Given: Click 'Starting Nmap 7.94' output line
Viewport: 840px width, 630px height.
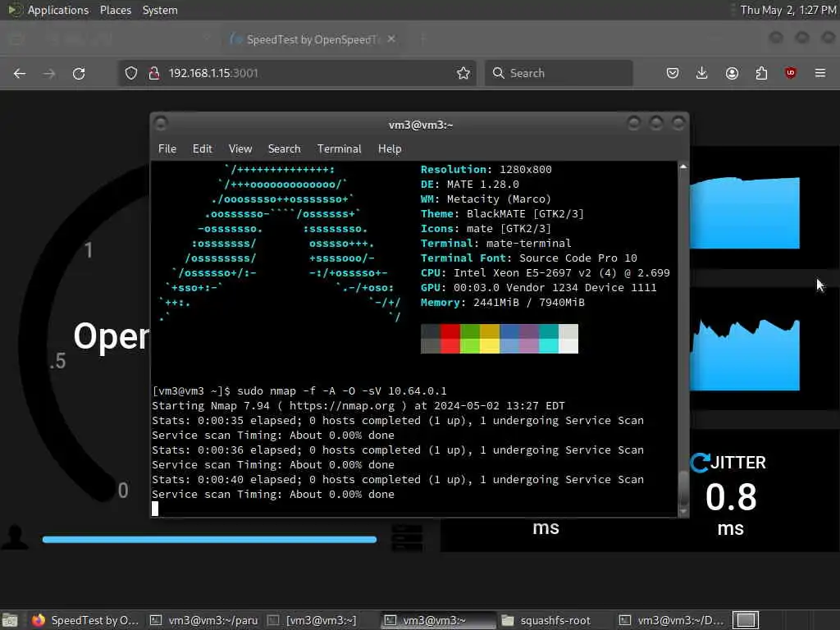Looking at the screenshot, I should point(358,406).
